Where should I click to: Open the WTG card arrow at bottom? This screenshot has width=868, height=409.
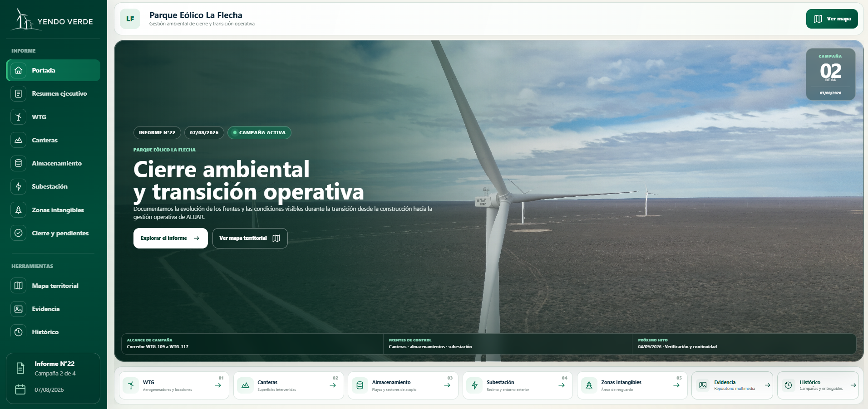pos(218,385)
